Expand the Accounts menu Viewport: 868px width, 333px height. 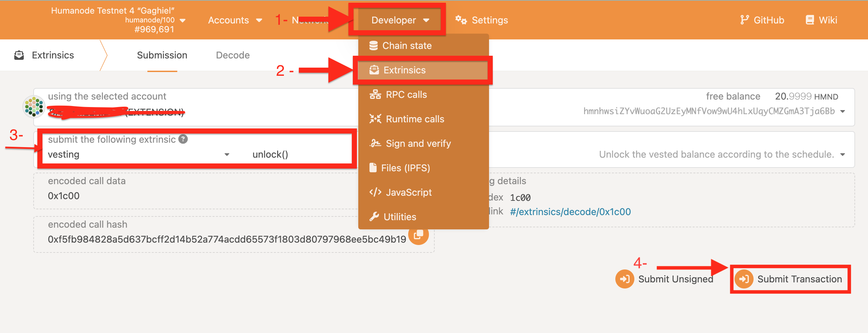coord(235,20)
